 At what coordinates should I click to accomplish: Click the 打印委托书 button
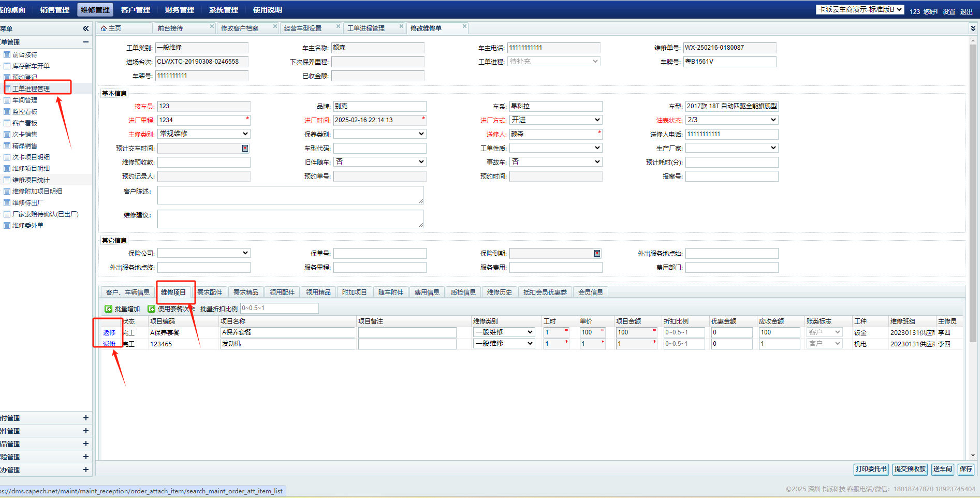click(x=871, y=469)
